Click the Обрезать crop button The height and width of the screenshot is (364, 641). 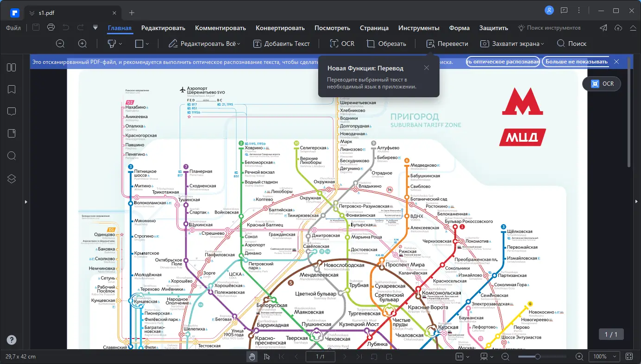[386, 44]
